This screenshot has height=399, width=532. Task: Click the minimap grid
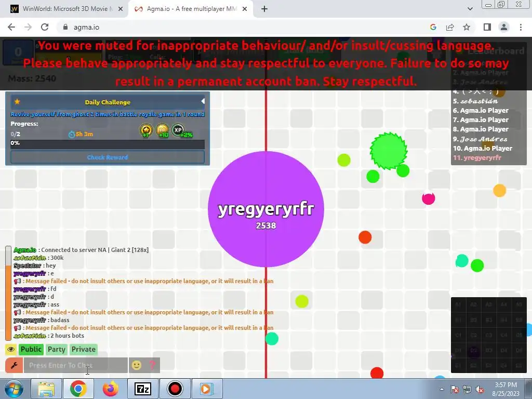488,335
